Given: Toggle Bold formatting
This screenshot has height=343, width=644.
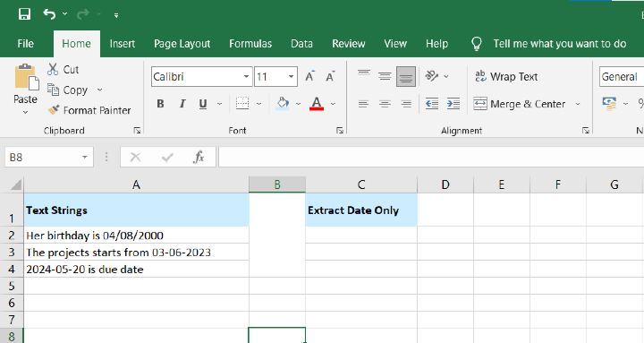Looking at the screenshot, I should point(161,104).
